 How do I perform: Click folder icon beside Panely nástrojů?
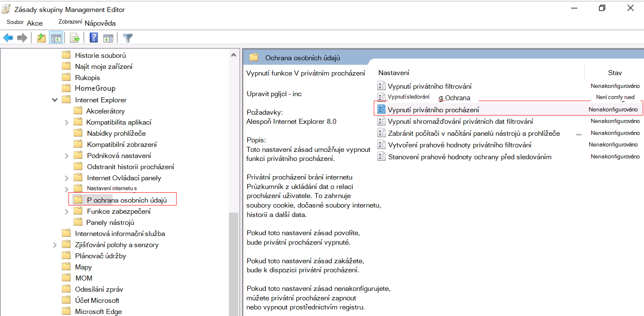pos(78,222)
